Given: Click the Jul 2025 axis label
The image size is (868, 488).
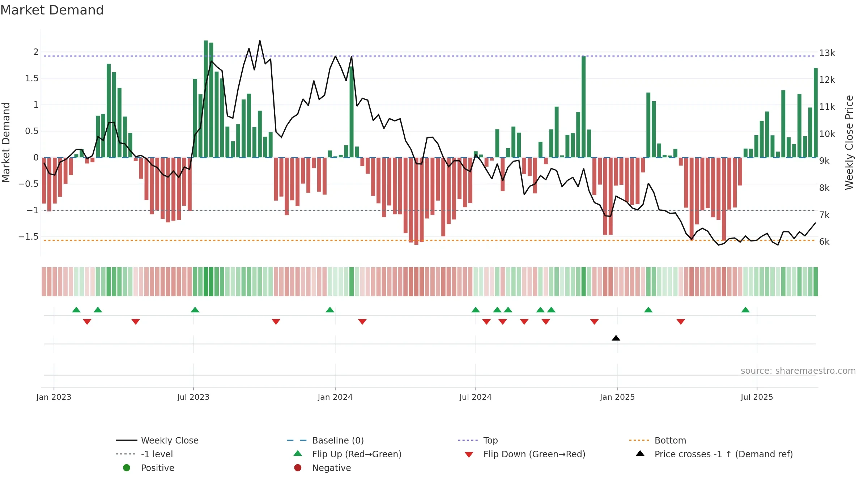Looking at the screenshot, I should click(757, 397).
